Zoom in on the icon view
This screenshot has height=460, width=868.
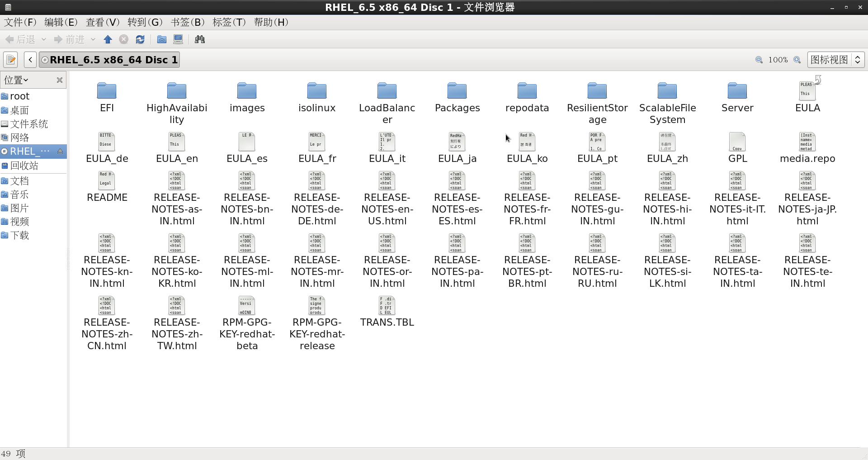coord(797,60)
